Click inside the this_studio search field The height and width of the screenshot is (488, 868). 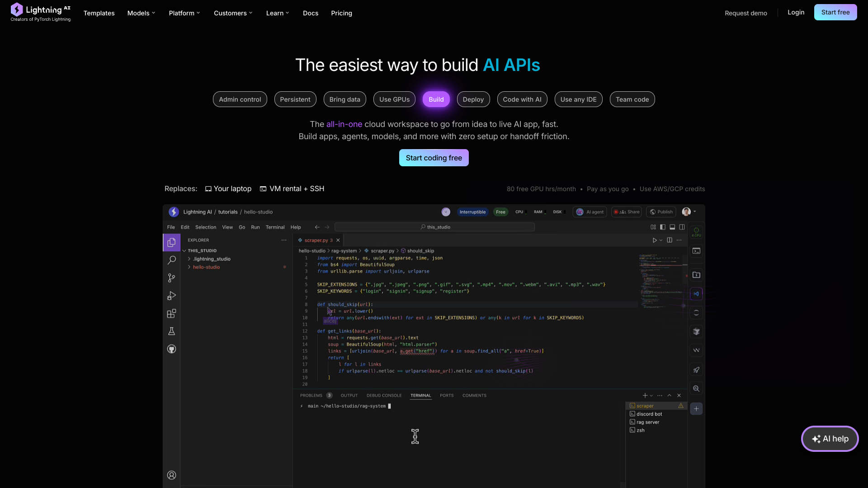[435, 227]
